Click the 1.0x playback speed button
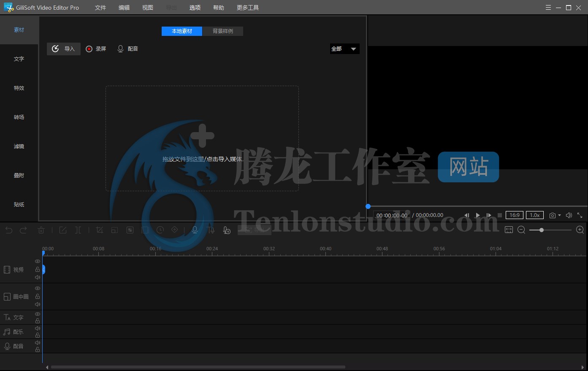The image size is (588, 371). (535, 215)
